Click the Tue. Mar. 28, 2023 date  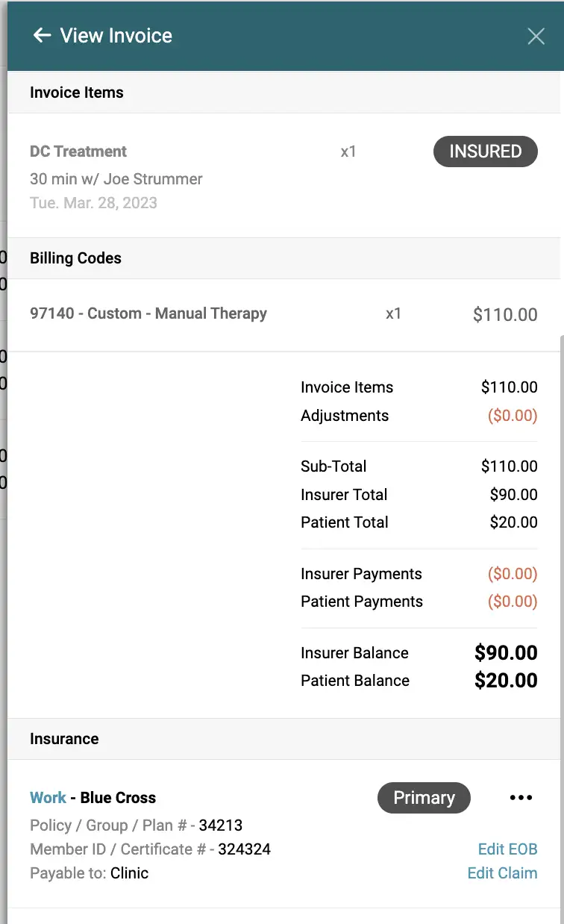93,203
